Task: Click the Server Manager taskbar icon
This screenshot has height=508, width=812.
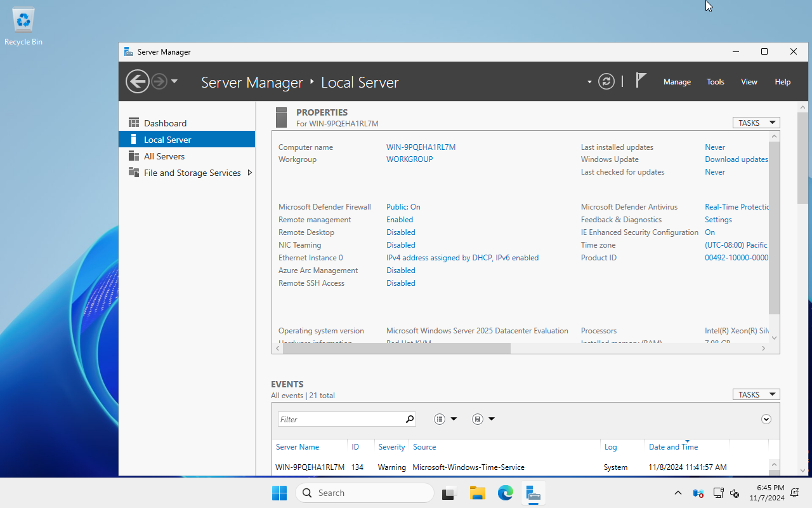Action: [x=534, y=493]
